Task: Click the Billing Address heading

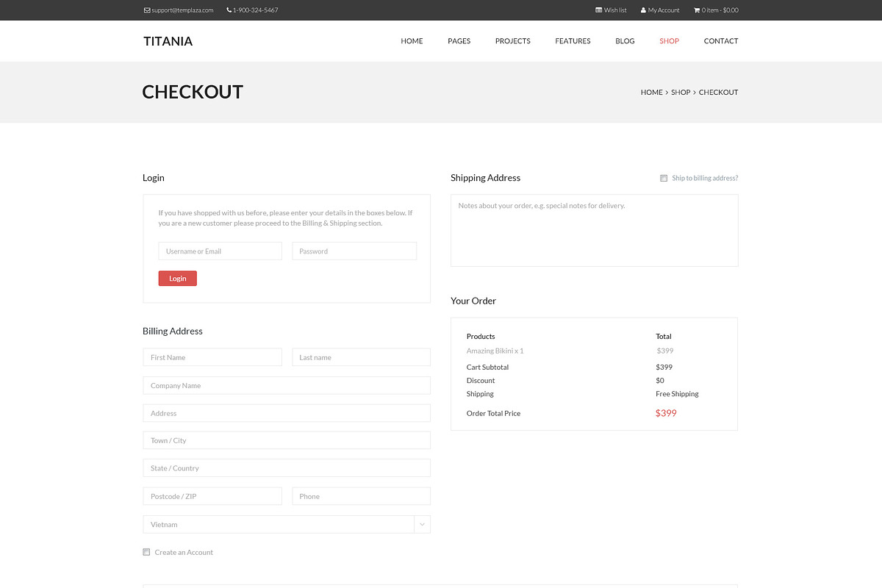Action: (173, 331)
